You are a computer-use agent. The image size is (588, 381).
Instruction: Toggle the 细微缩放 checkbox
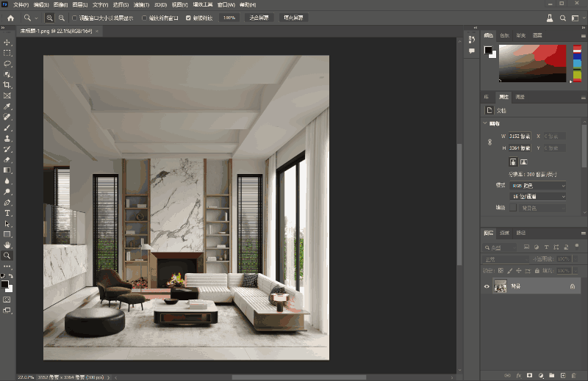(188, 17)
